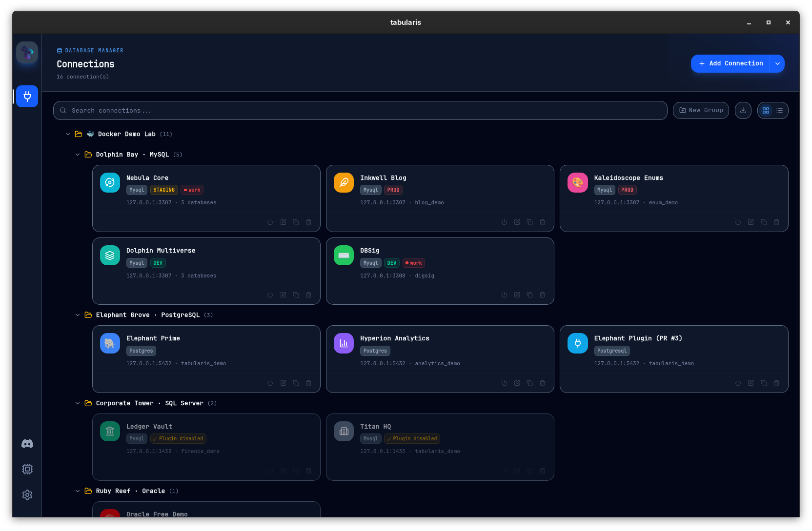This screenshot has width=812, height=531.
Task: Duplicate the Hyperion Analytics connection
Action: 530,383
